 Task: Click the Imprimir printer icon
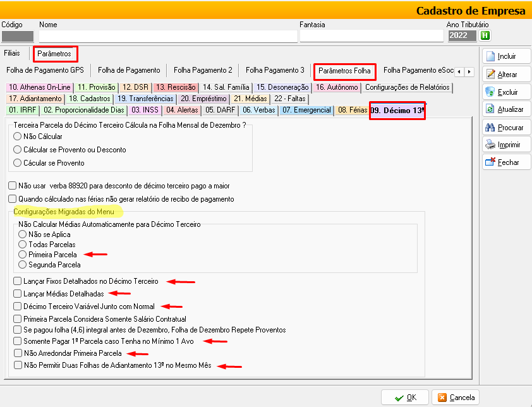[x=491, y=145]
